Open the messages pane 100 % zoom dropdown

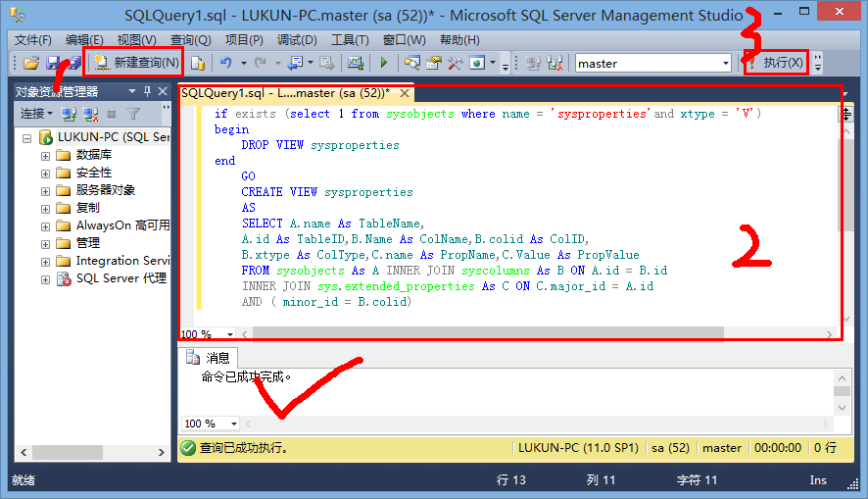[233, 424]
